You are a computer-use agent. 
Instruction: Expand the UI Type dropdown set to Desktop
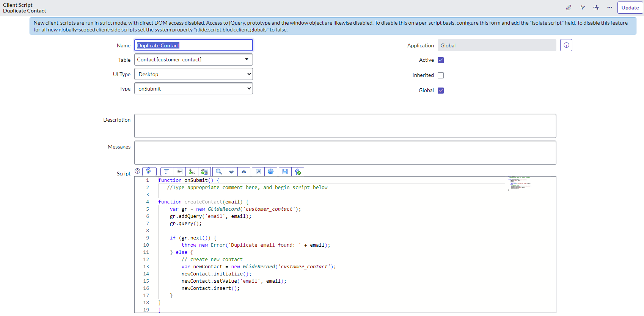tap(193, 74)
